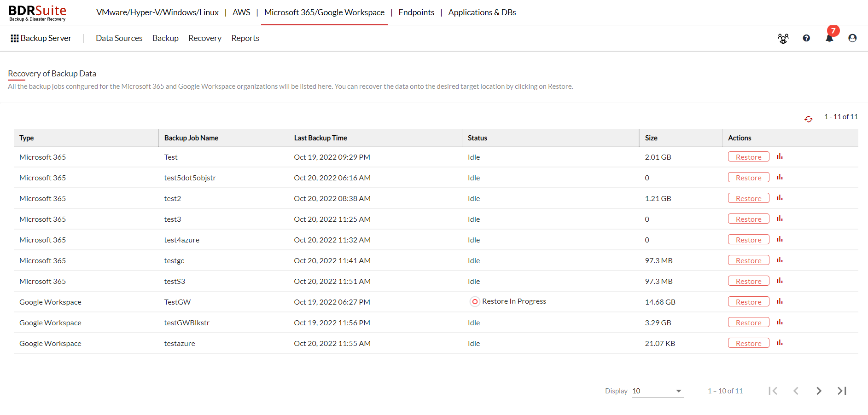Switch to the AWS tab
The width and height of the screenshot is (868, 415).
point(241,12)
